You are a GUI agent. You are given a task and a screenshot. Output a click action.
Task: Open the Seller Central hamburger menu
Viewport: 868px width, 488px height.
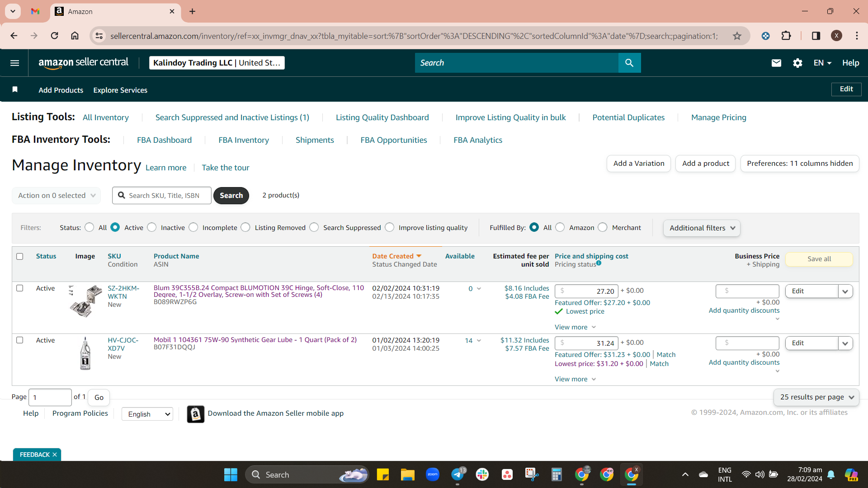pyautogui.click(x=14, y=63)
